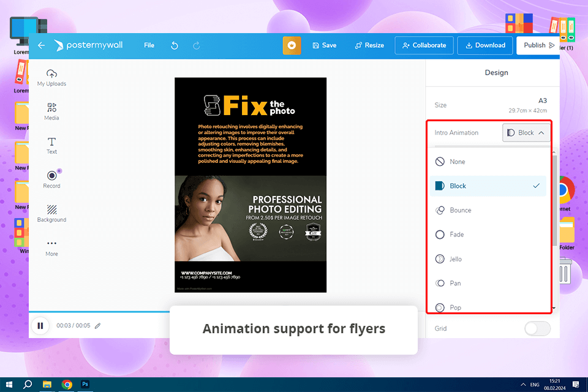Click the 00:03 / 00:05 time display
The width and height of the screenshot is (588, 392).
(x=73, y=326)
